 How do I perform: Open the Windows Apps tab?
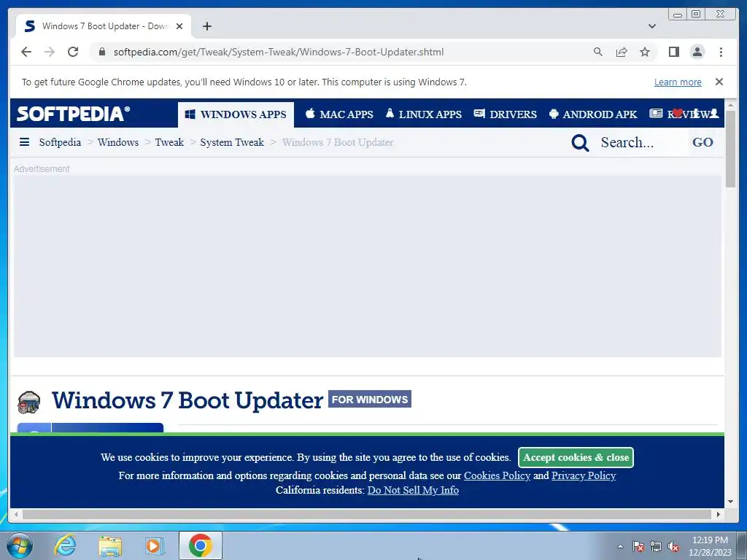coord(236,114)
